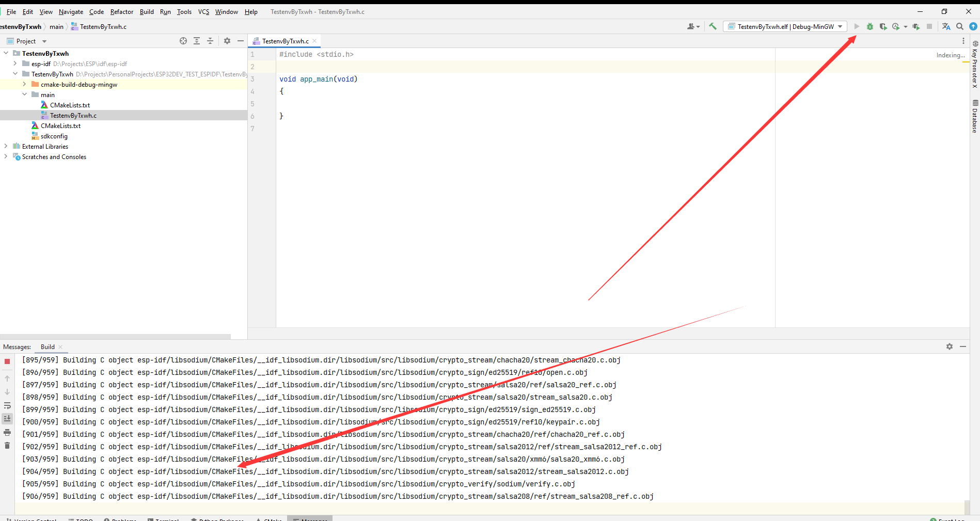This screenshot has height=521, width=980.
Task: Click the blue update arrow icon
Action: coord(973,26)
